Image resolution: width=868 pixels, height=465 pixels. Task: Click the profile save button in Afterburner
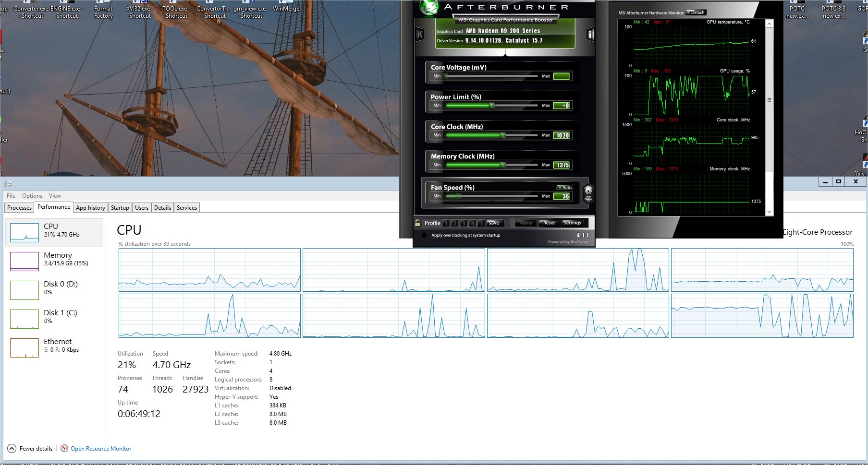coord(494,223)
